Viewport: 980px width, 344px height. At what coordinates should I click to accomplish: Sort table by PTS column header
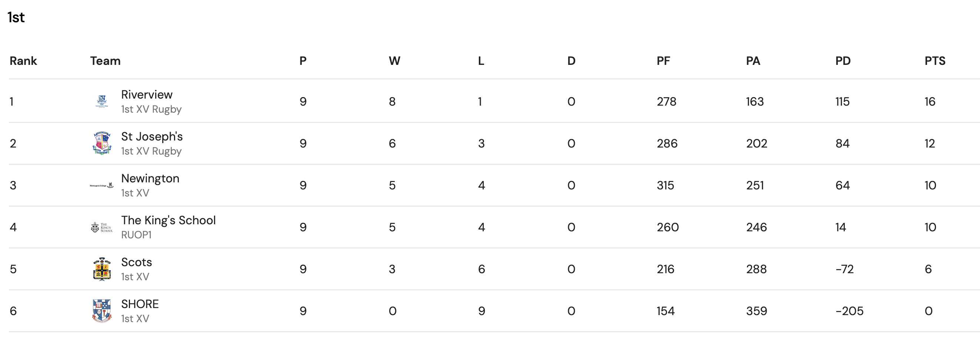click(935, 61)
